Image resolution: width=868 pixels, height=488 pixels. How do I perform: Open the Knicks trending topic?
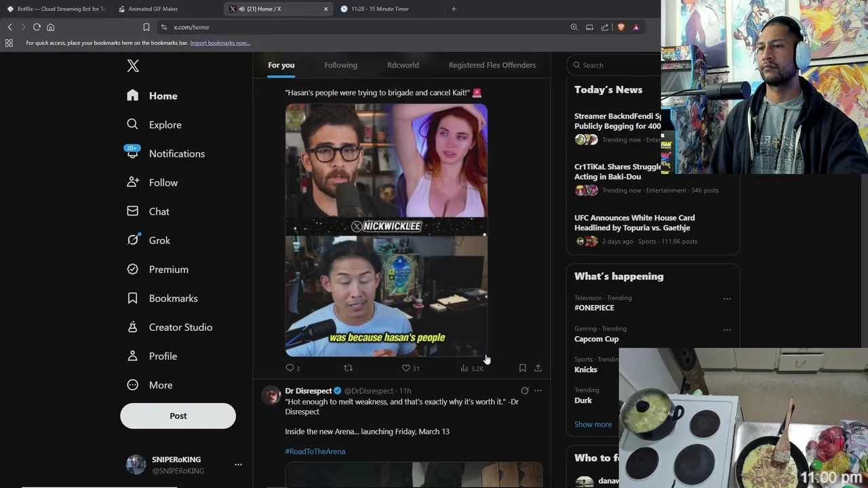(x=585, y=369)
